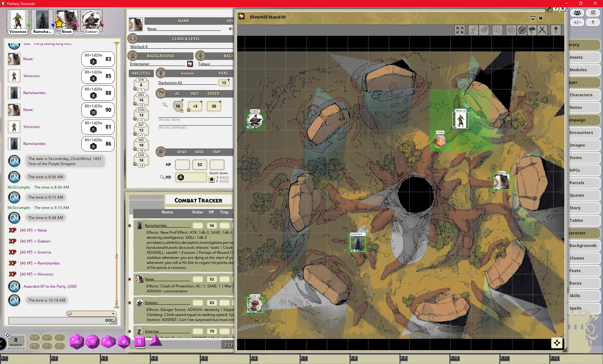Toggle Ramshambo's combat tracker radio marker
This screenshot has width=603, height=364.
(x=129, y=226)
